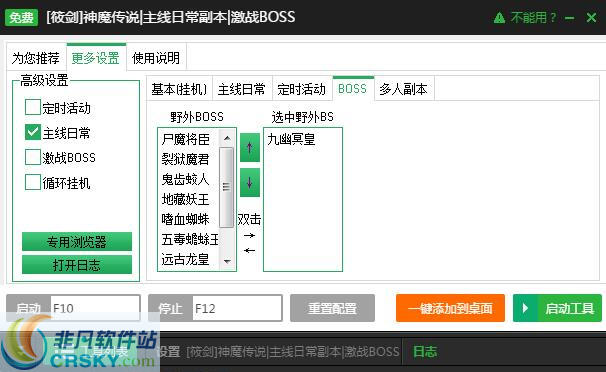
Task: Enable the 循环挂机 checkbox
Action: pyautogui.click(x=33, y=182)
